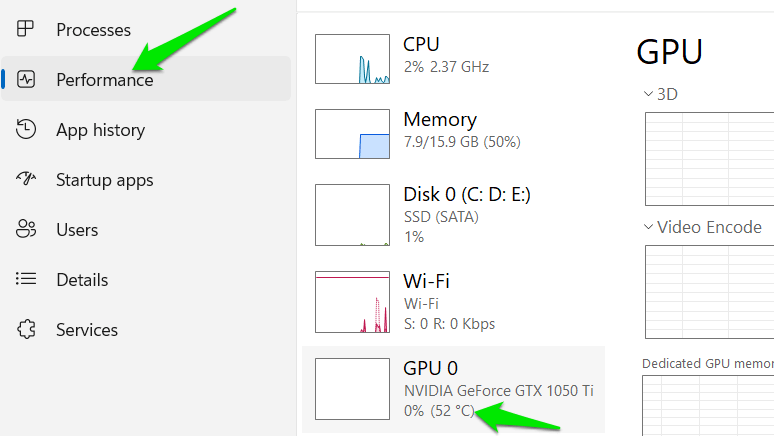Select the CPU usage graph thumbnail
Viewport: 774px width, 436px height.
click(352, 59)
